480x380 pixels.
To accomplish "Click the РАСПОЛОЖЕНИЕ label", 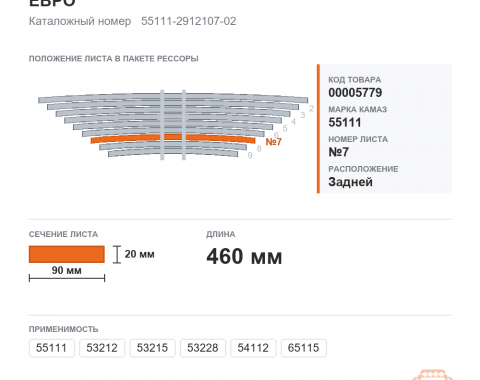I will coord(363,169).
